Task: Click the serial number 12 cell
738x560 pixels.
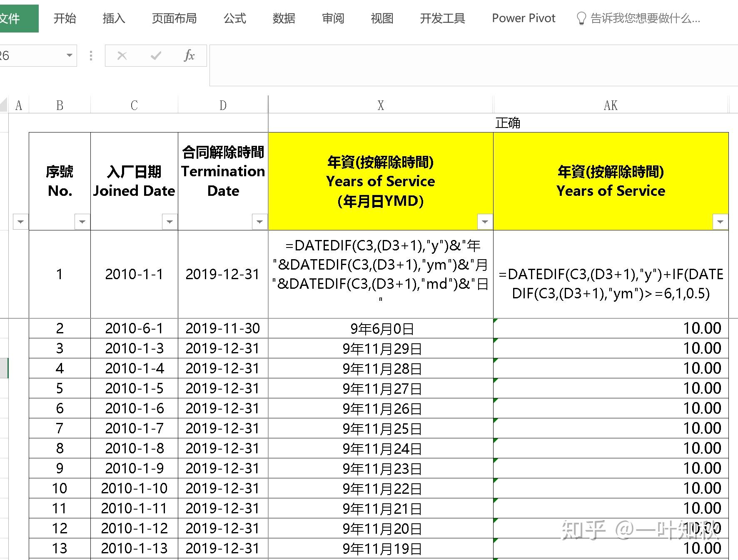Action: point(60,528)
